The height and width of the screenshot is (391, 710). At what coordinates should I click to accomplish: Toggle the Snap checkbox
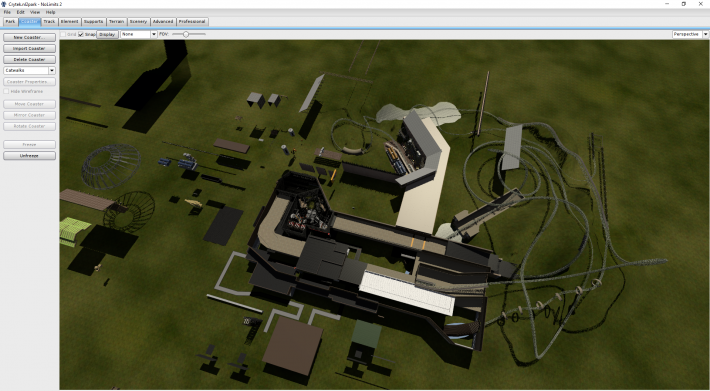tap(81, 34)
